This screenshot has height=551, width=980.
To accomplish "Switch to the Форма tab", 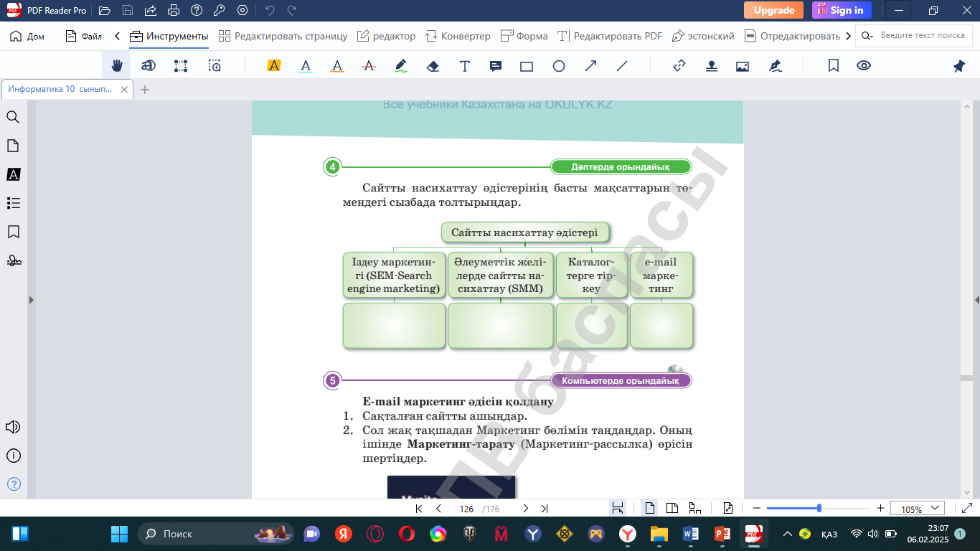I will (524, 36).
